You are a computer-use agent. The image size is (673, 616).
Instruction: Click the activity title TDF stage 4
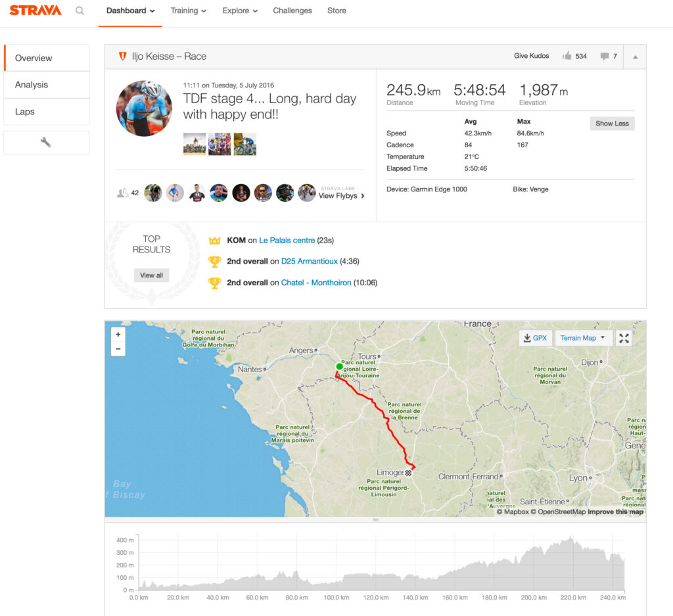[269, 107]
